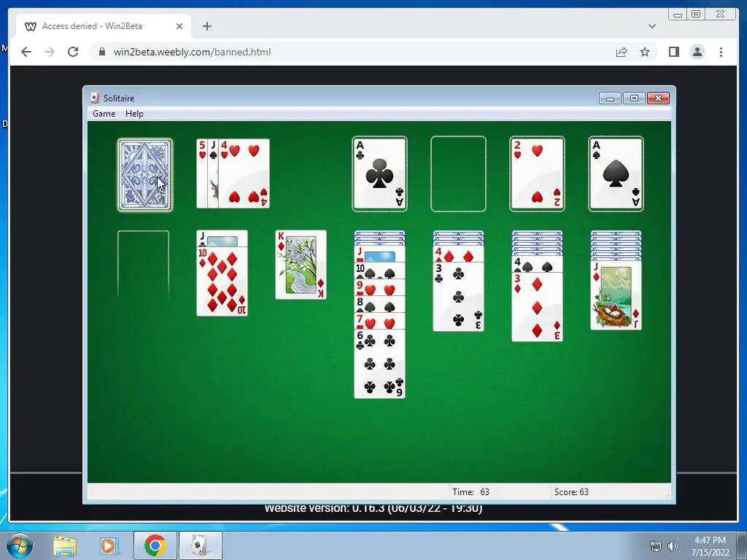Screen dimensions: 747x560
Task: Click the 'Time: 63' status text
Action: pyautogui.click(x=471, y=492)
